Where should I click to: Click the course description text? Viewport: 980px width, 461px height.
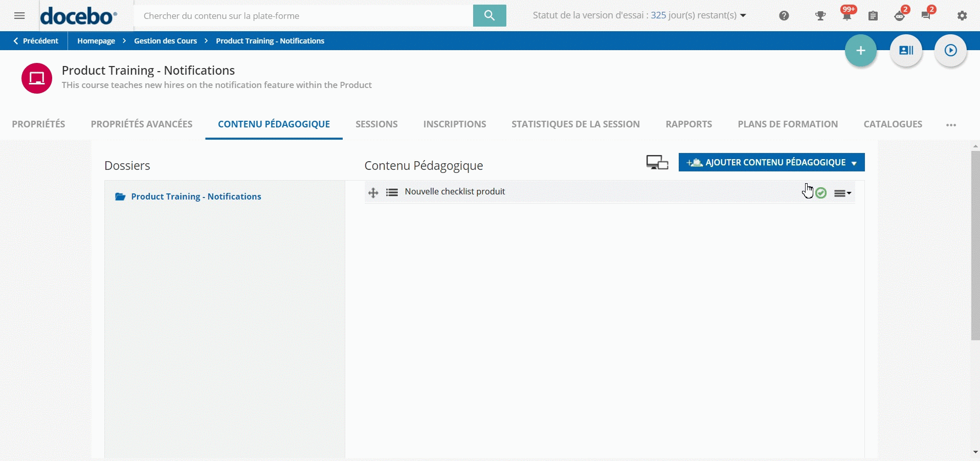pos(217,85)
